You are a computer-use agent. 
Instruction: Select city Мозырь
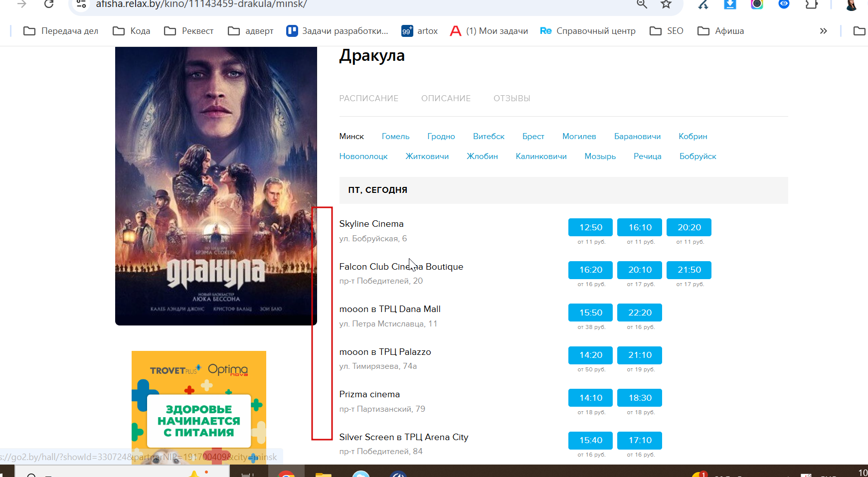point(600,157)
